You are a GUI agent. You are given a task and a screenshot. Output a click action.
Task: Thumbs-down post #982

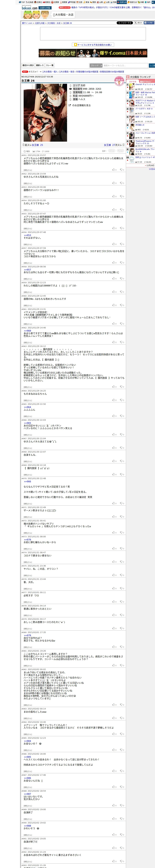122,705
